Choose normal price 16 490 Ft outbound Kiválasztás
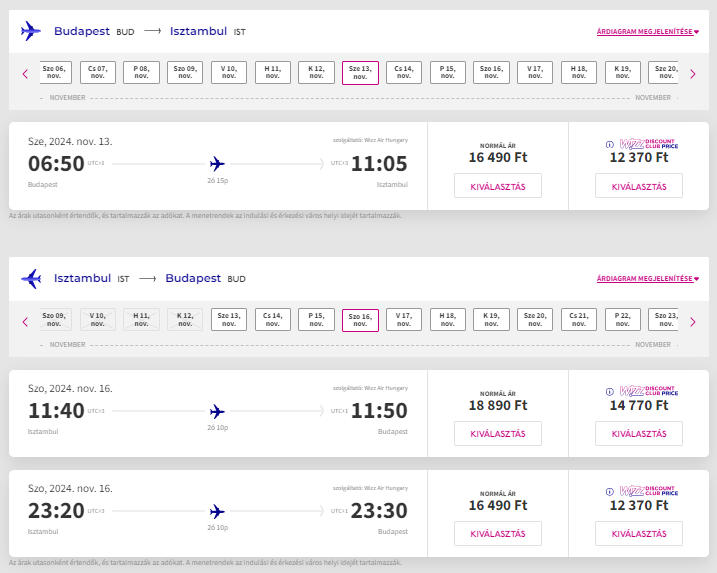 tap(497, 186)
